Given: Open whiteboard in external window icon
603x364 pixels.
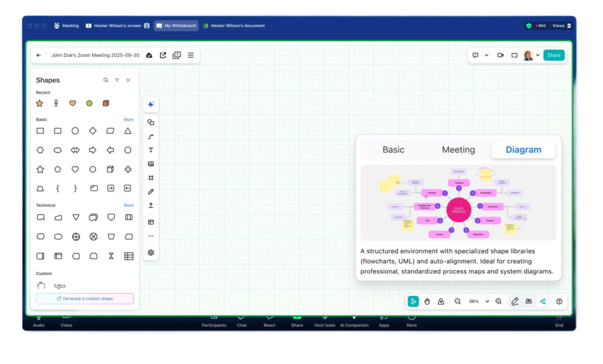Looking at the screenshot, I should tap(163, 55).
